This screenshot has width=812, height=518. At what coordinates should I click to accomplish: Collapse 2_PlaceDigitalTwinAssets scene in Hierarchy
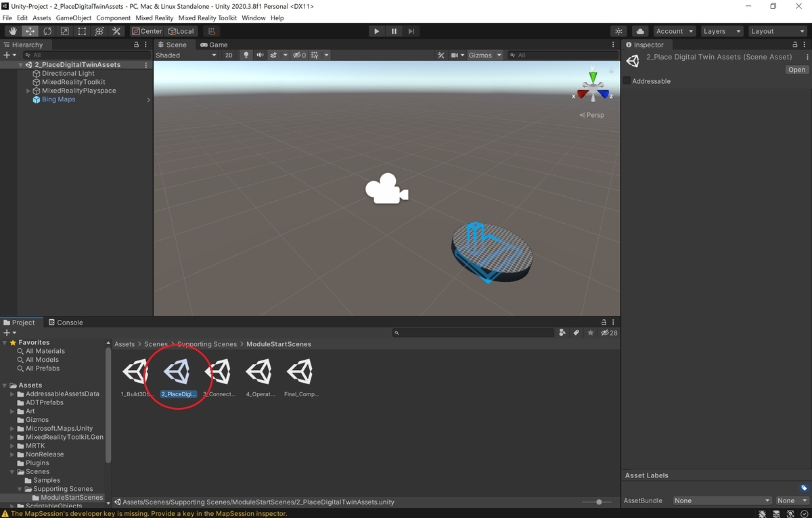pyautogui.click(x=21, y=65)
